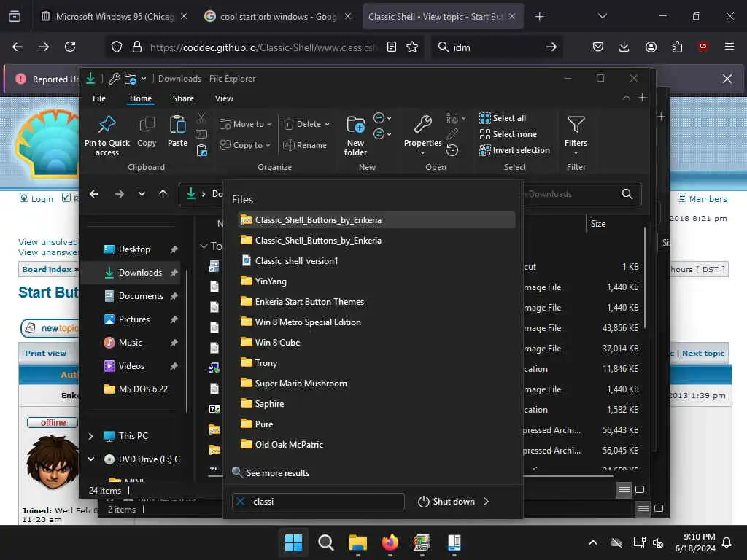Click Select none in ribbon
Image resolution: width=747 pixels, height=560 pixels.
point(508,134)
